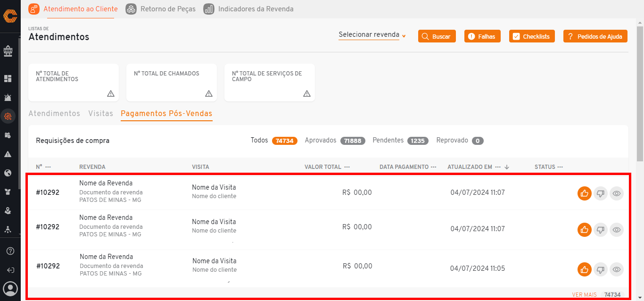The width and height of the screenshot is (644, 301).
Task: Select the highlighted support gear sidebar icon
Action: 8,116
